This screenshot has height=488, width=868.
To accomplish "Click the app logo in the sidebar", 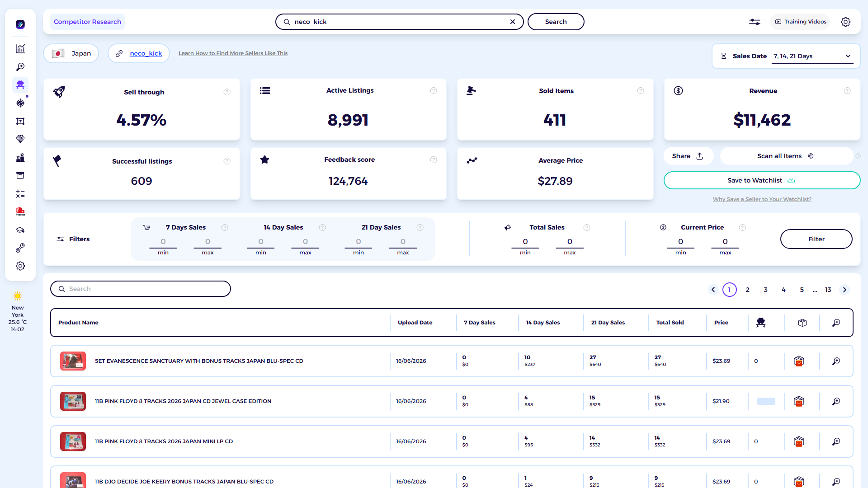I will [20, 24].
